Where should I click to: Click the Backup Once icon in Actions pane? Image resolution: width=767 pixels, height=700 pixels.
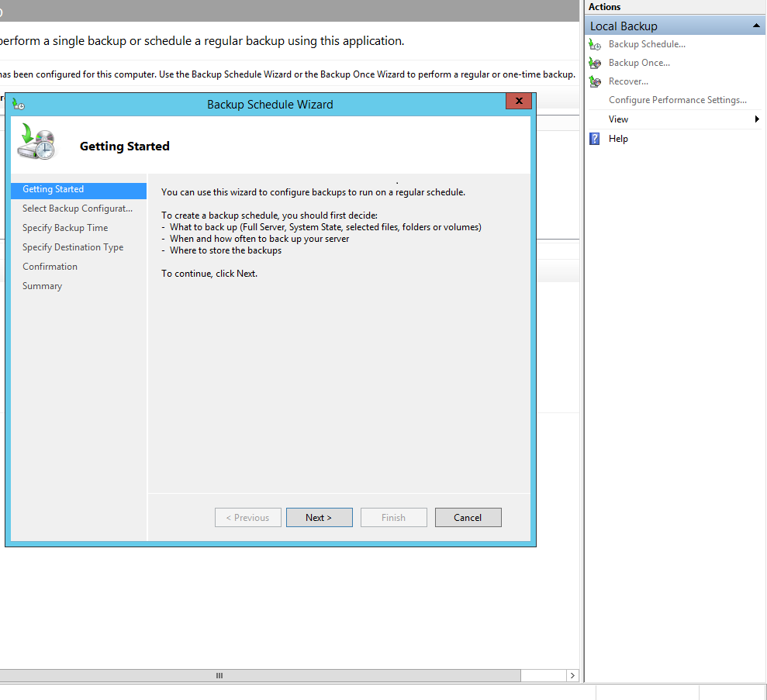tap(595, 63)
